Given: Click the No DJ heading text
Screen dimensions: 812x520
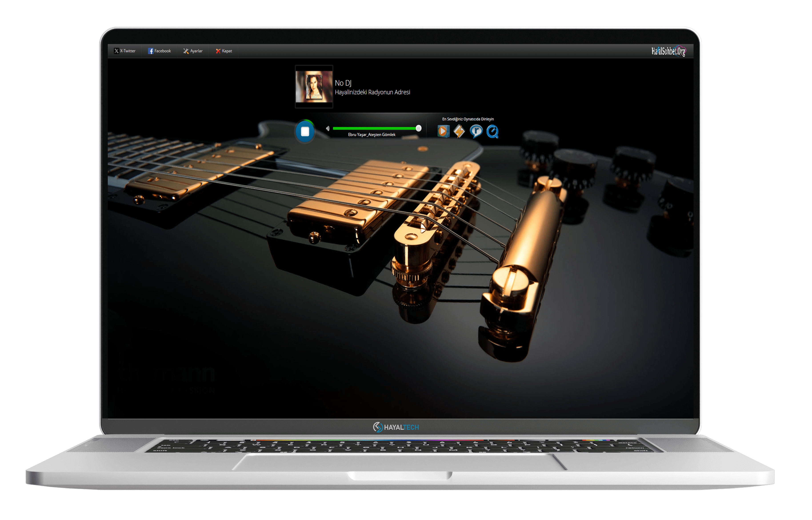Looking at the screenshot, I should click(343, 83).
